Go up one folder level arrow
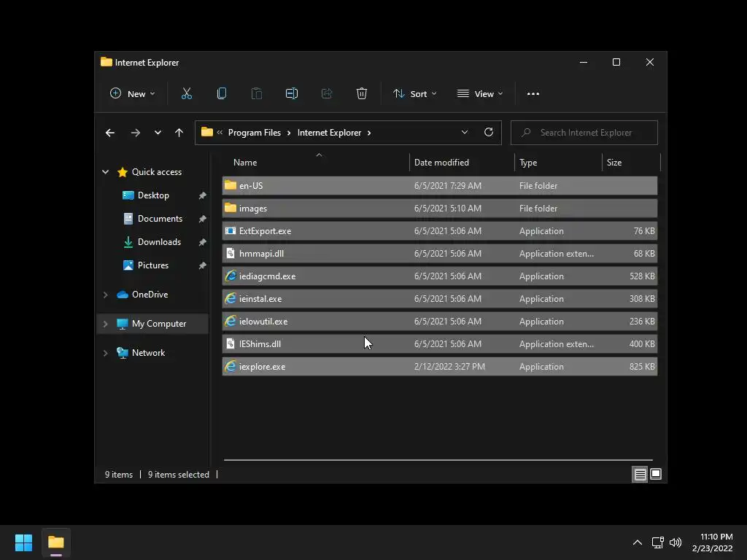 (x=179, y=133)
